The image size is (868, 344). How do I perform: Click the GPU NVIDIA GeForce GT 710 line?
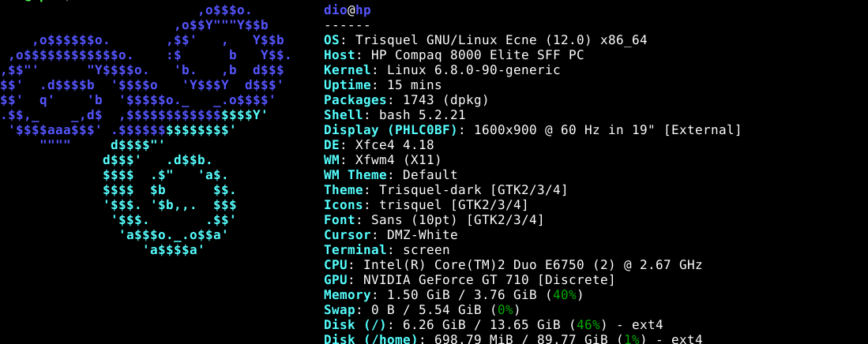click(469, 280)
